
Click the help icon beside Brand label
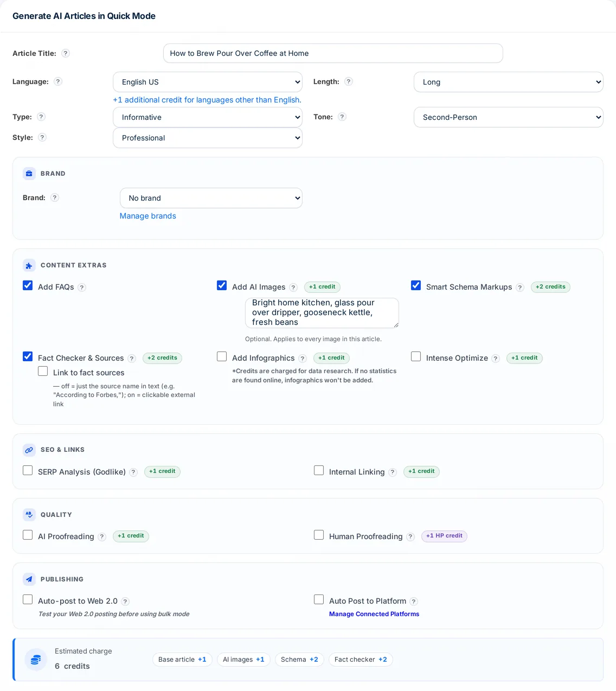55,197
